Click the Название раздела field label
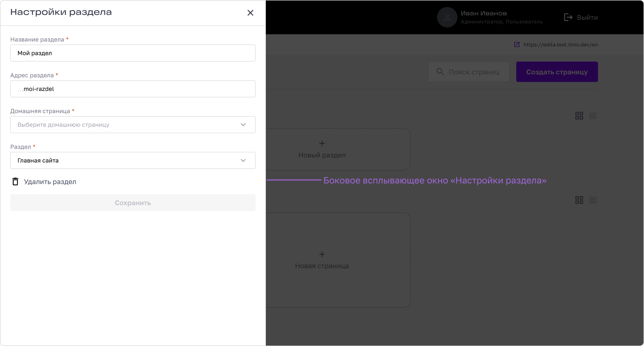This screenshot has height=346, width=644. (37, 40)
